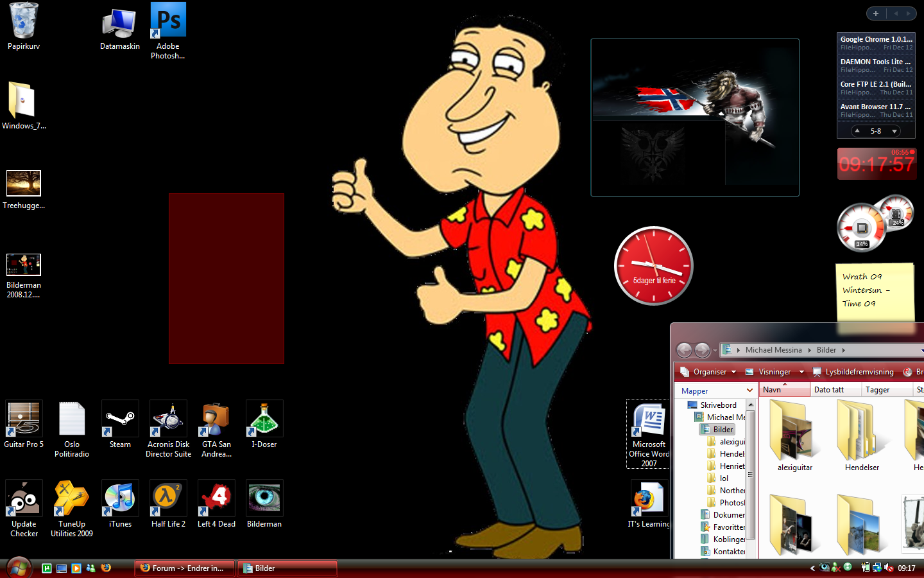Open the Windows Start orb
The width and height of the screenshot is (924, 578).
[19, 568]
